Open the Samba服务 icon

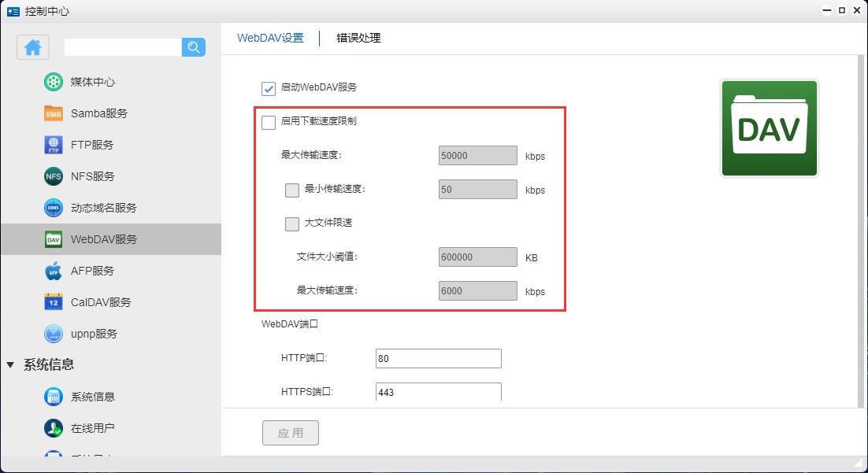[54, 113]
